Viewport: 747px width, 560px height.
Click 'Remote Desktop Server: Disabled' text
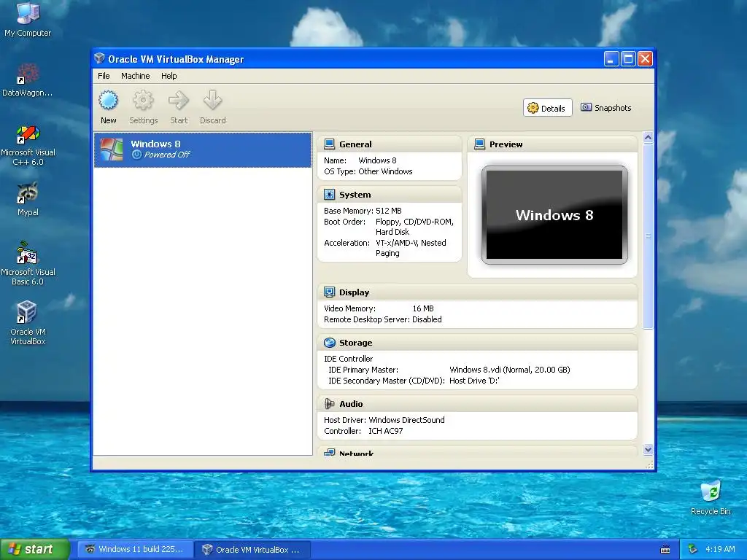(382, 319)
